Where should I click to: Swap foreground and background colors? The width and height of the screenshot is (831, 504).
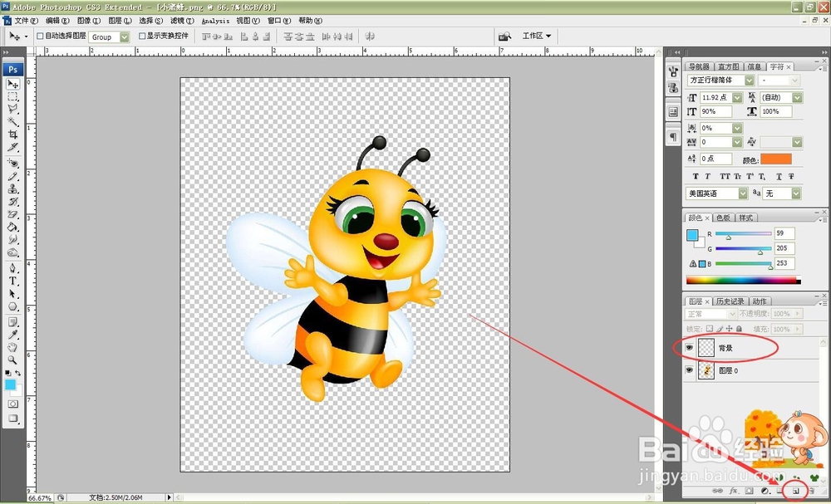point(18,373)
